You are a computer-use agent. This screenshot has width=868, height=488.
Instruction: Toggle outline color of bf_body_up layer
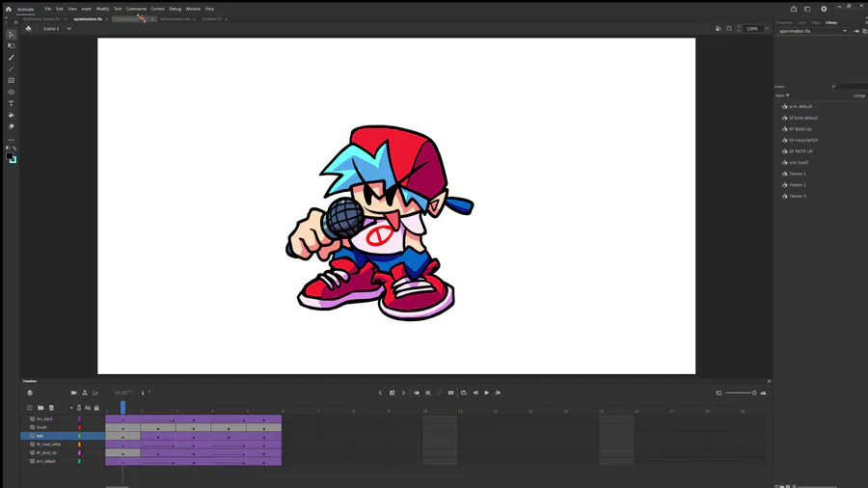click(x=79, y=452)
